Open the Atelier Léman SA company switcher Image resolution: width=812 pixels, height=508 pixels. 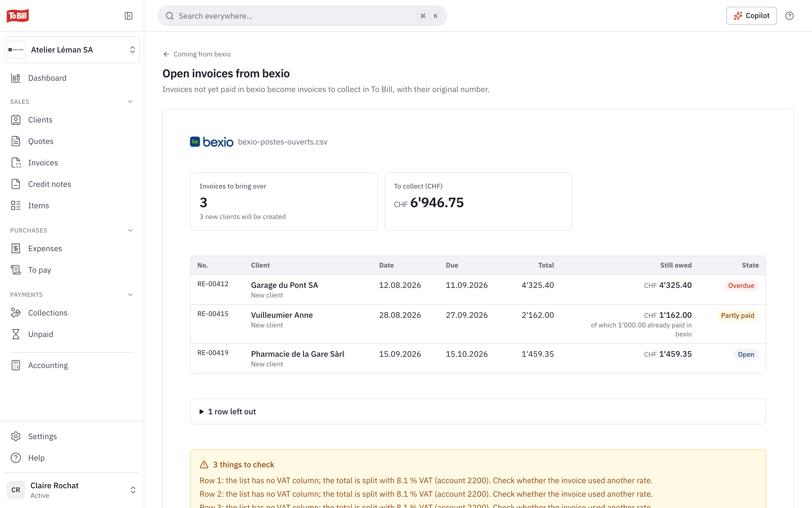[x=72, y=50]
